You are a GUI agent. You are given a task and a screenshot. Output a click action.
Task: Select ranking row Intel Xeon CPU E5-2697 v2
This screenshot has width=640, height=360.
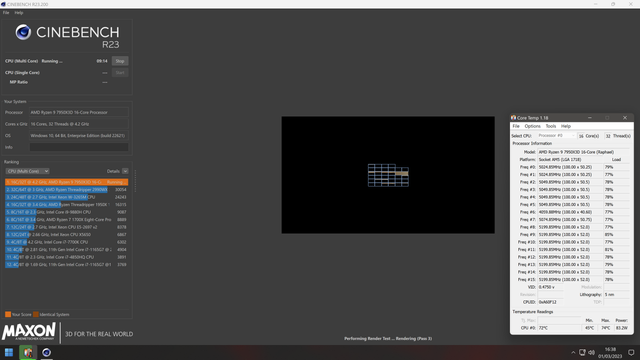point(67,227)
